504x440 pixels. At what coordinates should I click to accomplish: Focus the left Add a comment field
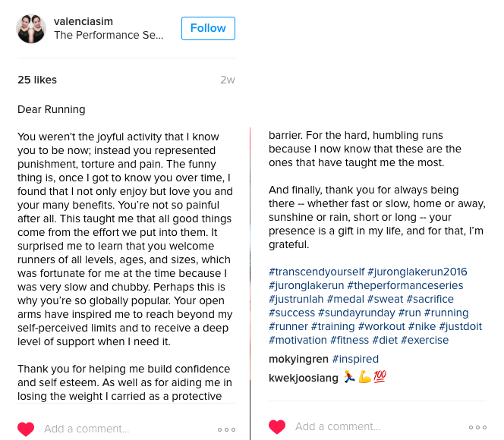click(x=114, y=429)
